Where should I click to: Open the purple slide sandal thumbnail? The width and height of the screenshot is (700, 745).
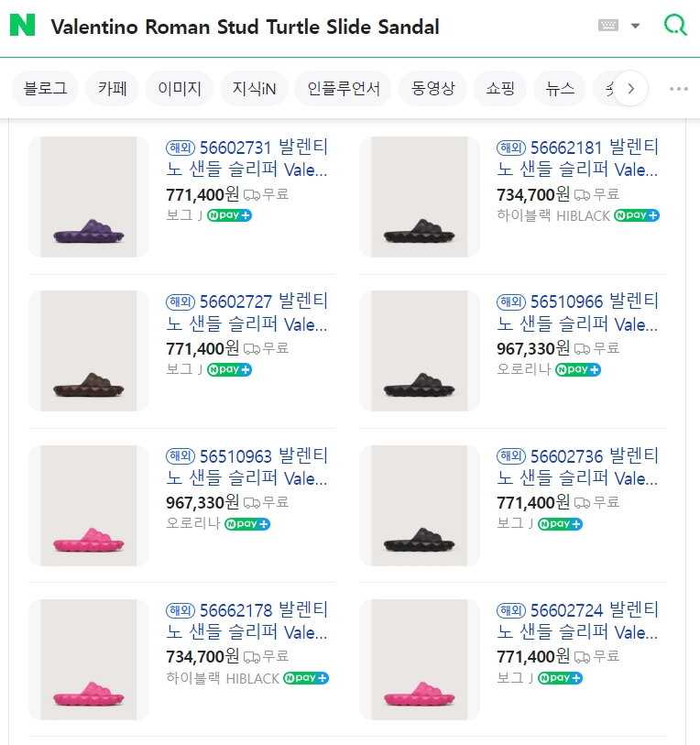(89, 197)
